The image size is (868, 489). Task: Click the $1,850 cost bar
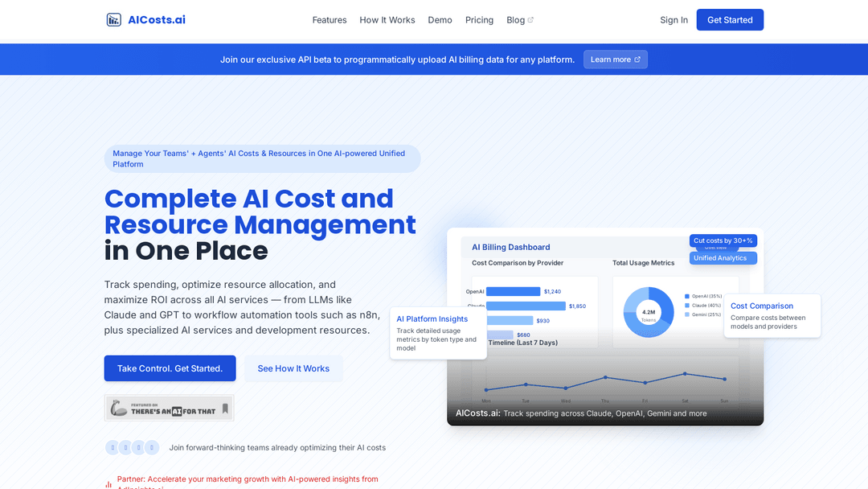click(x=526, y=306)
